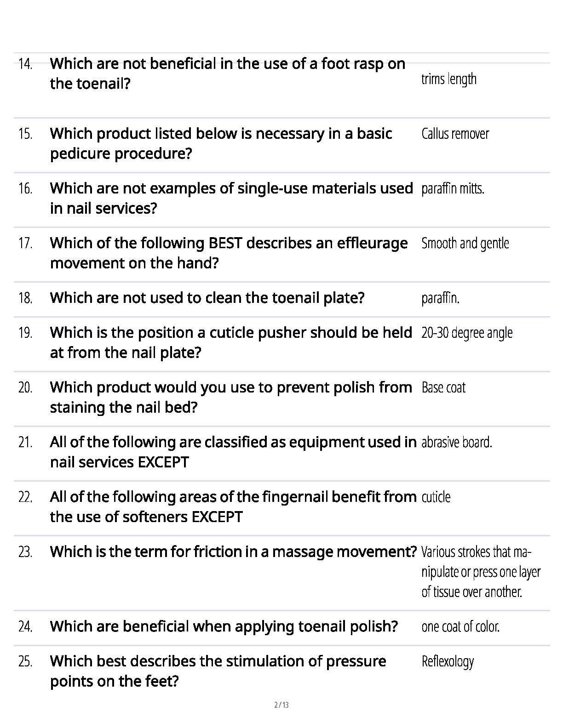This screenshot has height=728, width=563.
Task: Select the "one coat of color." answer
Action: 460,626
